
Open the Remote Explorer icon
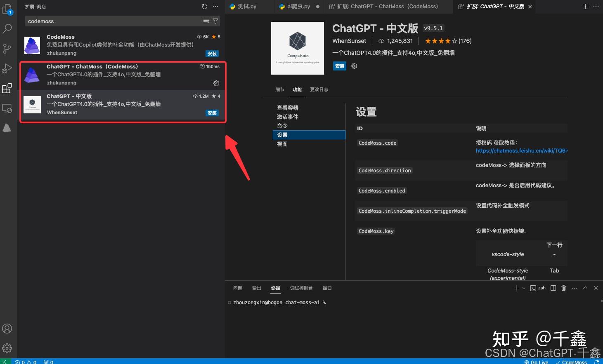click(x=7, y=108)
